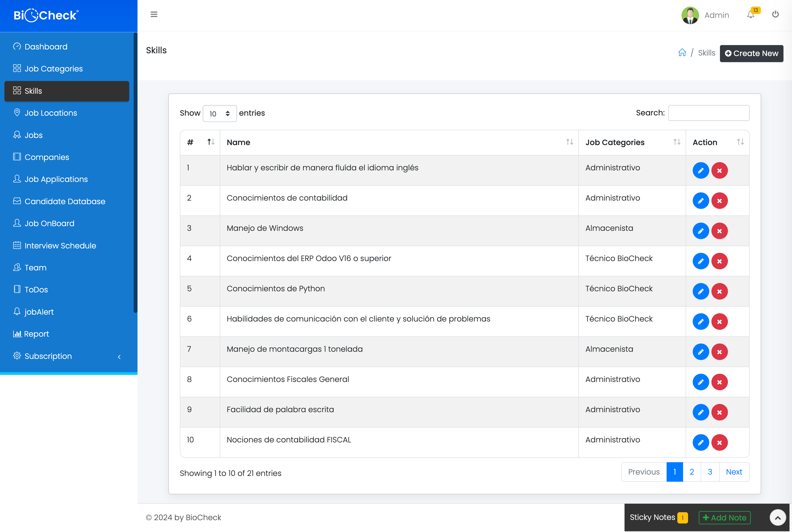Select Skills in the sidebar
The image size is (792, 532).
[x=67, y=91]
